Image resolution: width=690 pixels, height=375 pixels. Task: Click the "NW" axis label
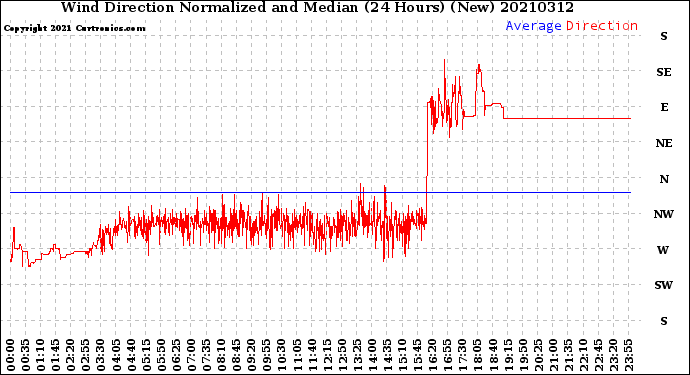click(664, 214)
